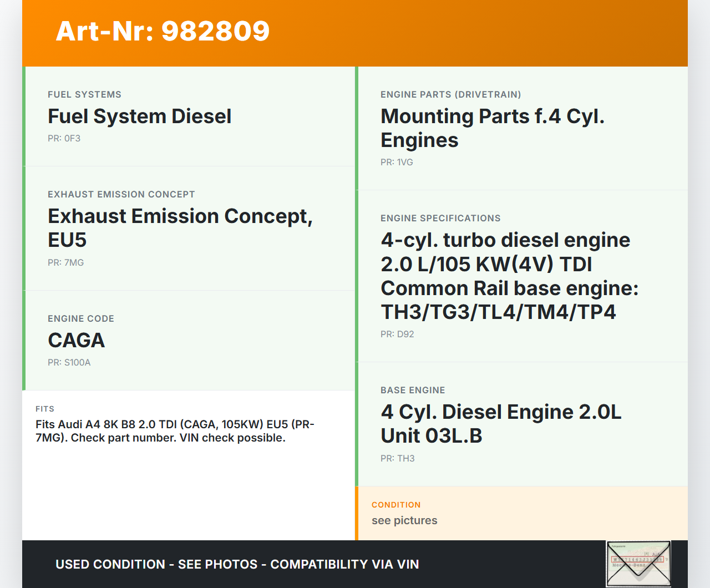Click the Art-Nr: 982809 header title
710x588 pixels.
163,31
